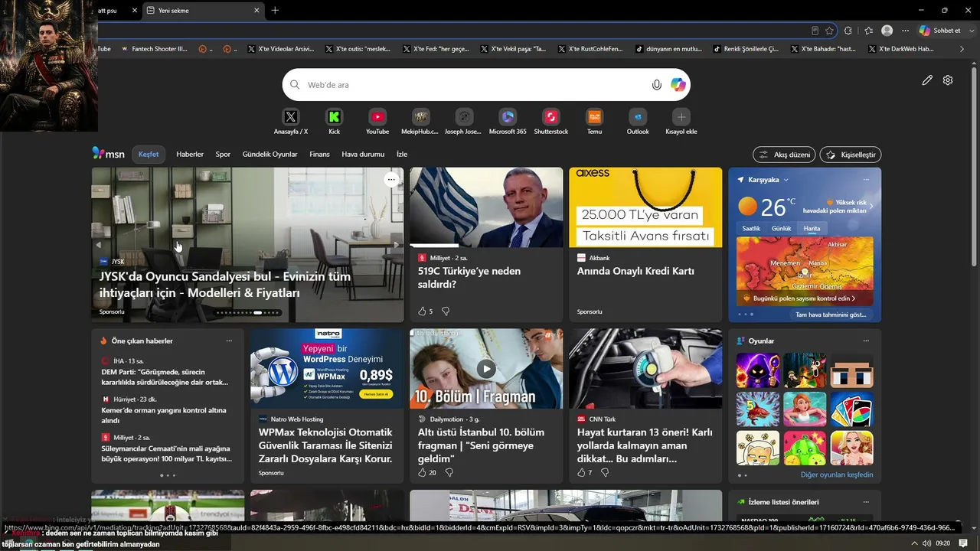Open the Outlook shortcut tile
This screenshot has width=980, height=551.
pos(638,121)
